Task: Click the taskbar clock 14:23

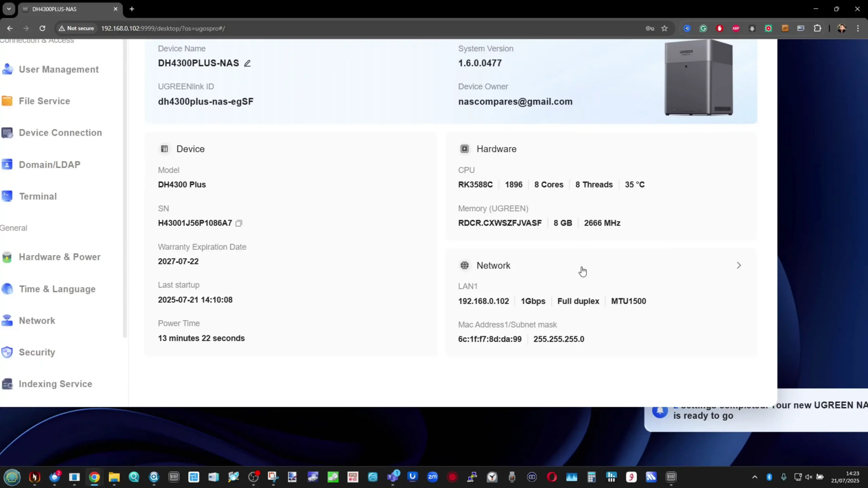Action: [x=852, y=473]
